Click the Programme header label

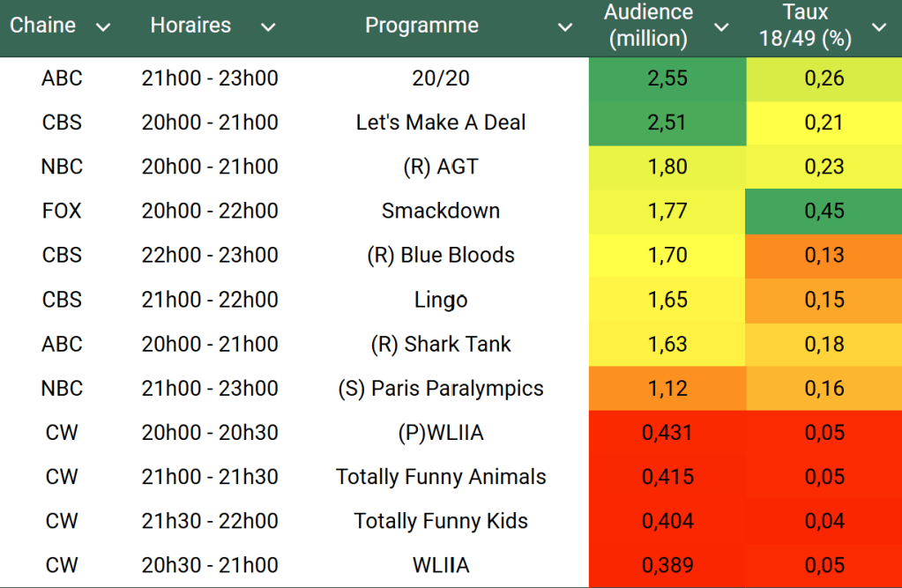pos(421,26)
